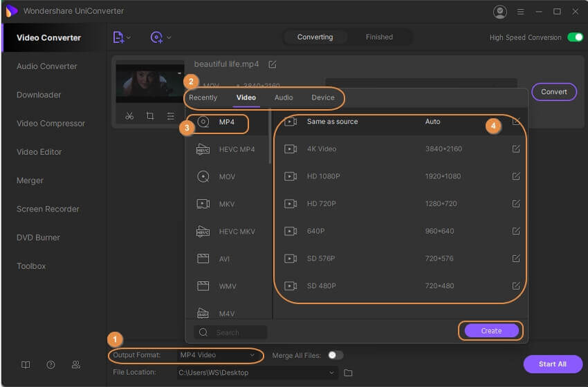Open the help question mark icon

click(x=50, y=365)
